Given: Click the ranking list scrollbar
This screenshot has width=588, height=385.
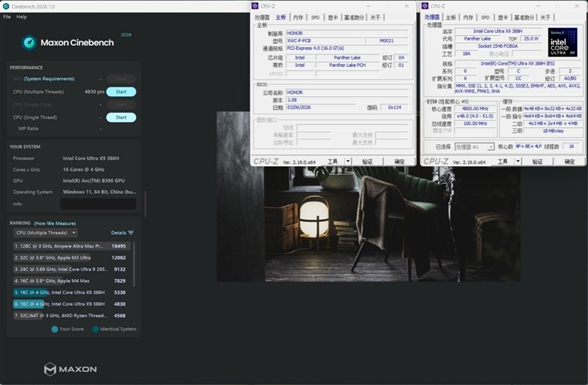Looking at the screenshot, I should point(134,265).
